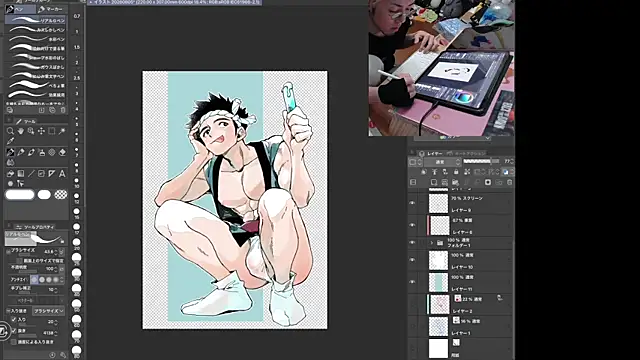Screen dimensions: 640x360
Task: Click the New vector layer icon
Action: point(444,182)
